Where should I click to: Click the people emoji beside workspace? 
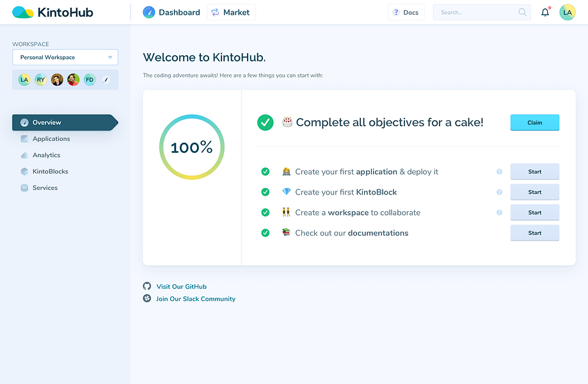[287, 212]
